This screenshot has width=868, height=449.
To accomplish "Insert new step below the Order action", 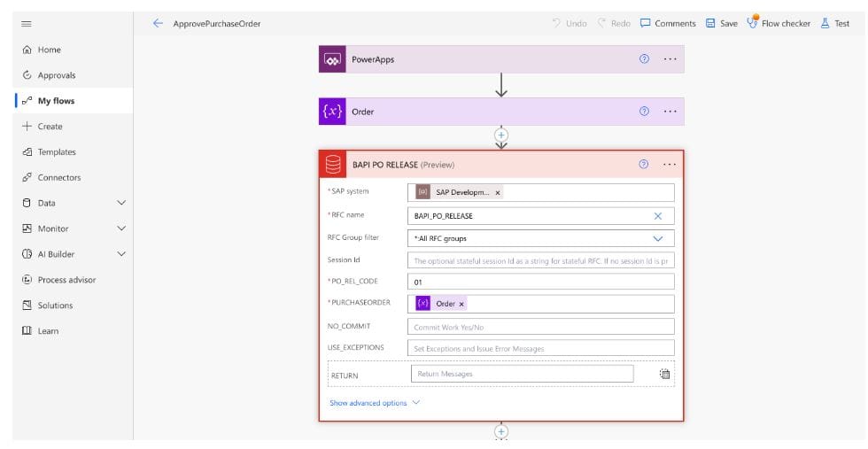I will point(501,135).
